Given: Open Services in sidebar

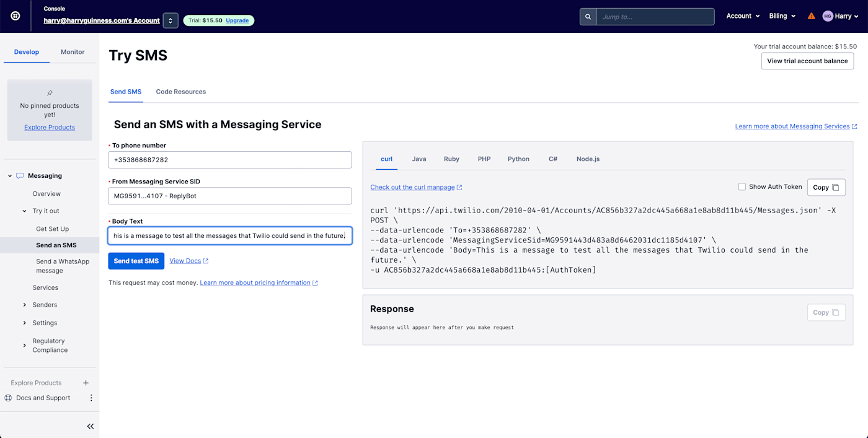Looking at the screenshot, I should [x=45, y=288].
